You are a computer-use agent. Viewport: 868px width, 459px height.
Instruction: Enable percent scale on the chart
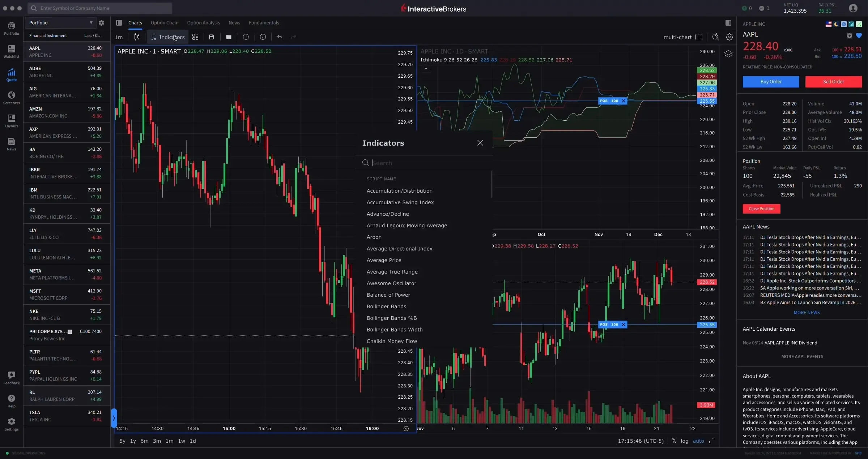pos(674,441)
